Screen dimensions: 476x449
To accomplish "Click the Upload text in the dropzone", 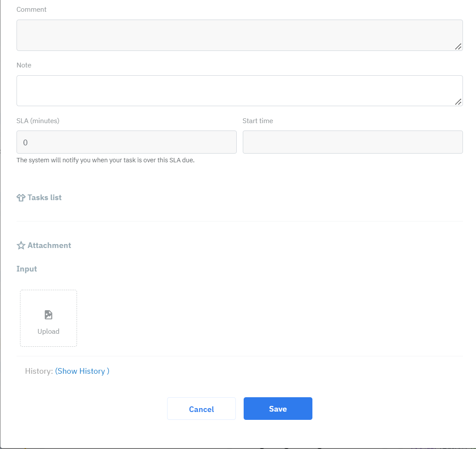I will tap(48, 332).
